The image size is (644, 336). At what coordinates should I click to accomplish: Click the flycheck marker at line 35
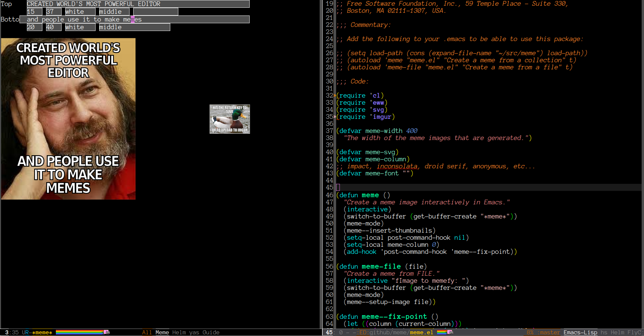pyautogui.click(x=335, y=117)
